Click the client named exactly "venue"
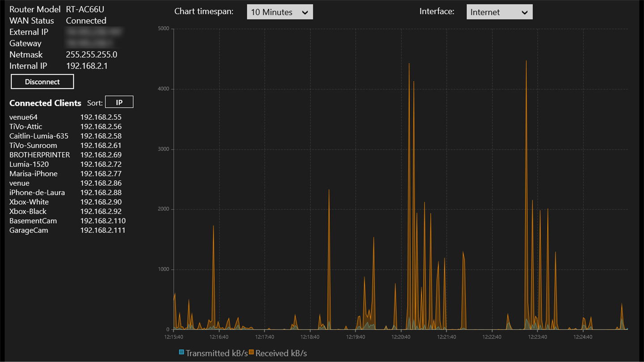The height and width of the screenshot is (362, 644). 19,183
